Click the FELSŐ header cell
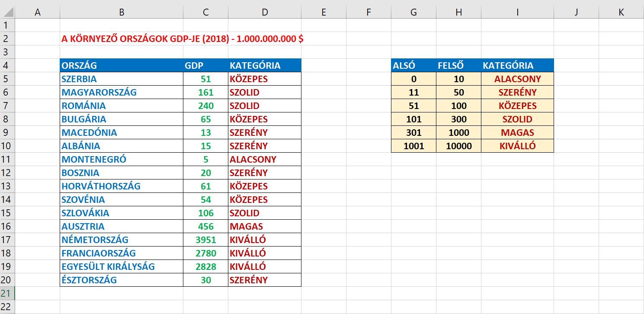 coord(459,65)
